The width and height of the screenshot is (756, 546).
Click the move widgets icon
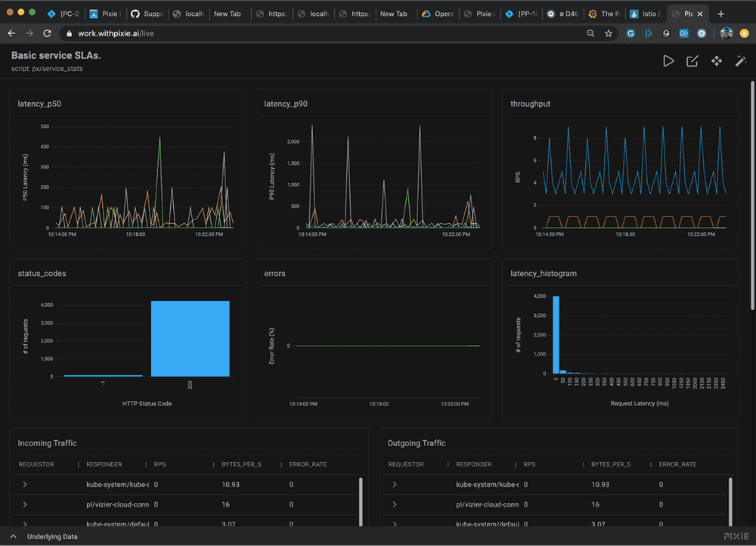click(x=717, y=61)
